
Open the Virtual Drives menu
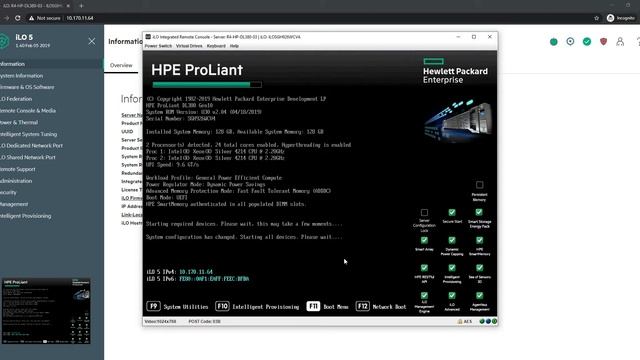189,46
